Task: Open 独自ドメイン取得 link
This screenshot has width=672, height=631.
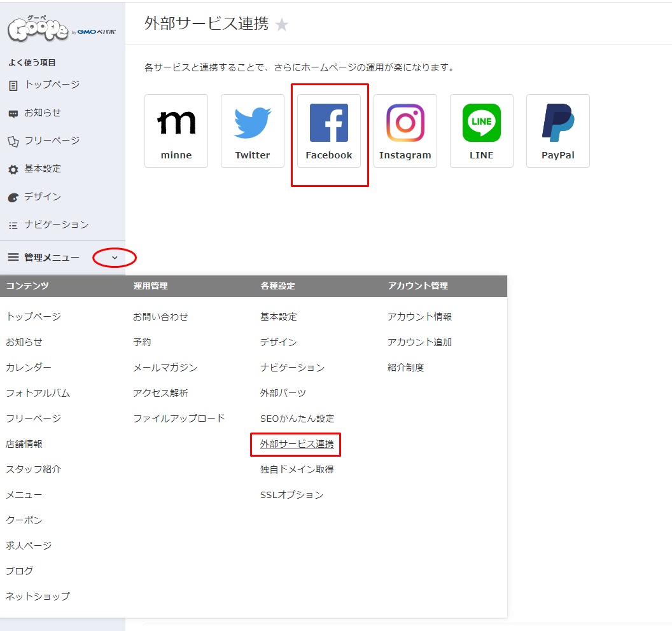Action: pyautogui.click(x=297, y=469)
